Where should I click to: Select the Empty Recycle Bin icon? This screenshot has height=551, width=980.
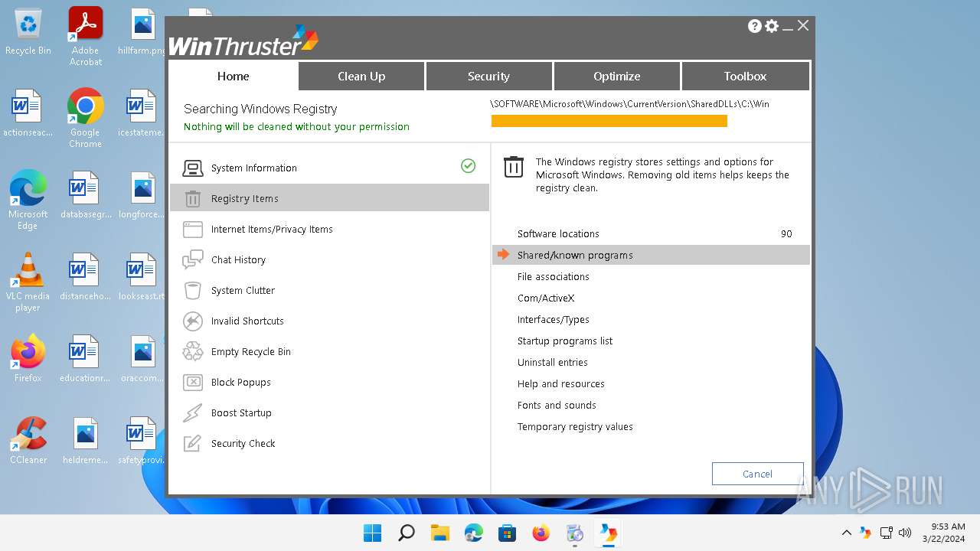193,352
